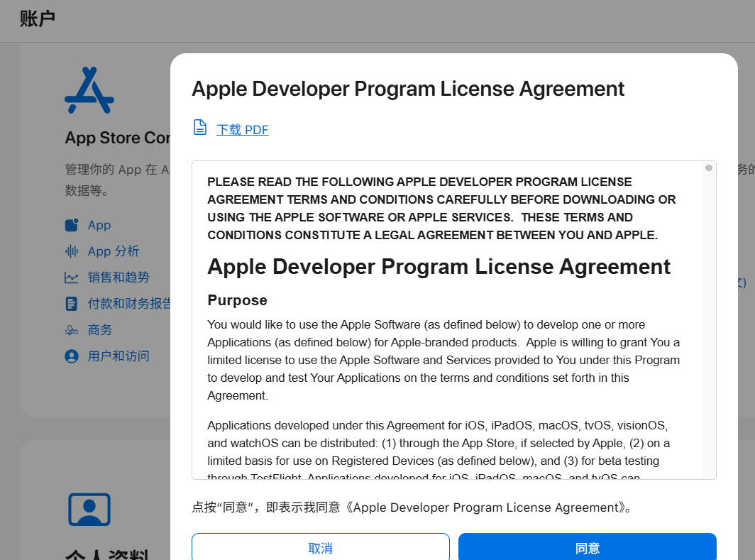Open the 商务 link
This screenshot has height=560, width=755.
[99, 330]
